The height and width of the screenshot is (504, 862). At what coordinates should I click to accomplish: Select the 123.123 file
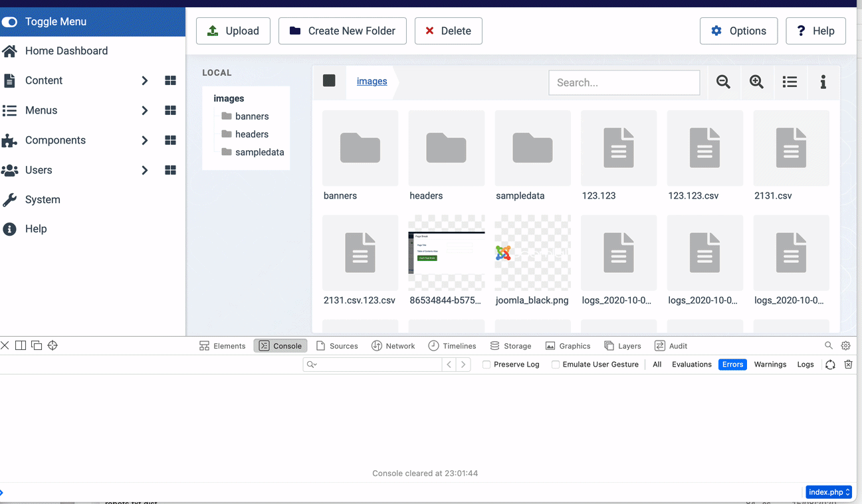click(x=619, y=148)
